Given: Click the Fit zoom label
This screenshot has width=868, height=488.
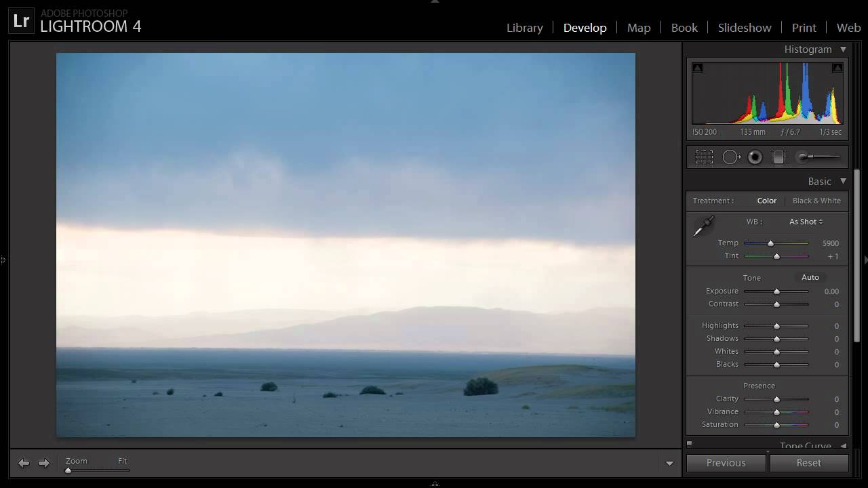Looking at the screenshot, I should 122,461.
